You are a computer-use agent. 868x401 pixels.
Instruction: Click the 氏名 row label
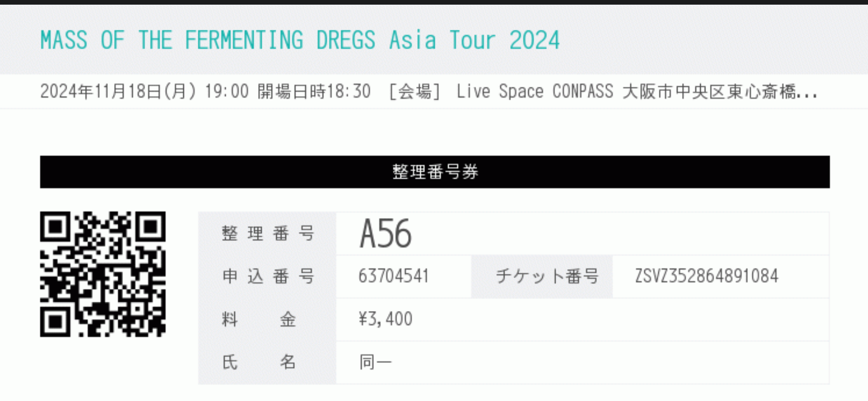pyautogui.click(x=259, y=362)
